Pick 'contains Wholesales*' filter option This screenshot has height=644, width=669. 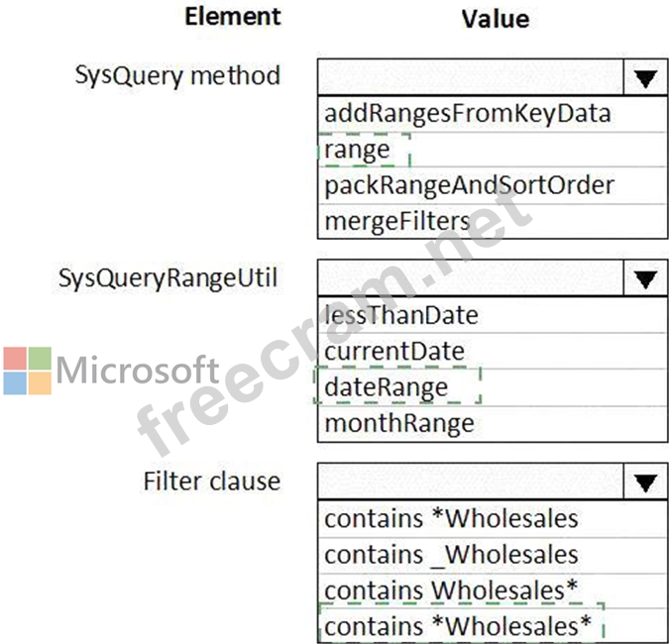point(451,590)
